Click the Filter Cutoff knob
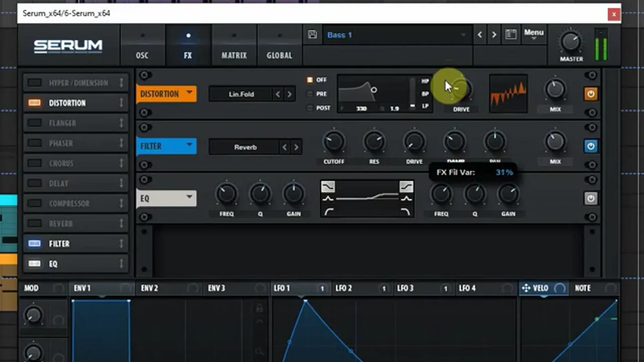644x362 pixels. 334,142
